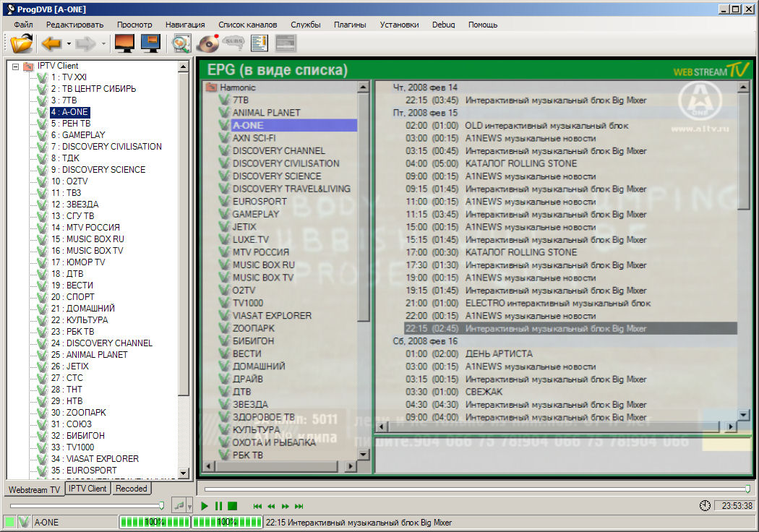This screenshot has width=759, height=532.
Task: Open the channel search magnifier icon
Action: tap(181, 43)
